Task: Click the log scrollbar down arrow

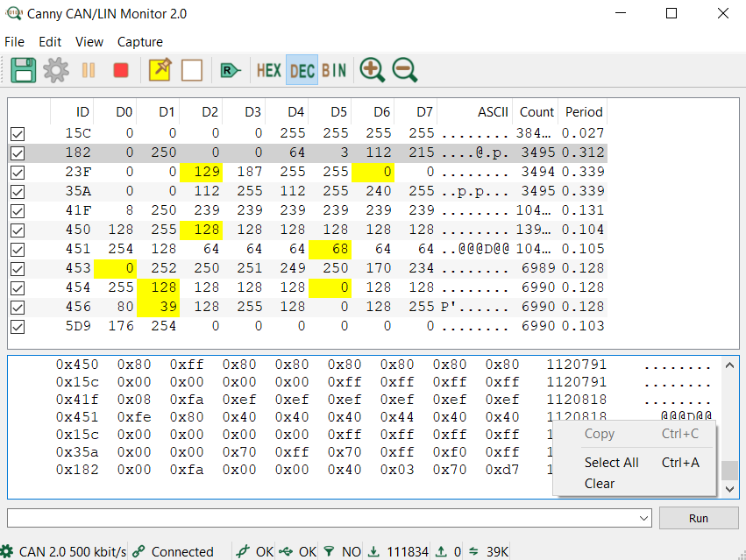Action: coord(730,489)
